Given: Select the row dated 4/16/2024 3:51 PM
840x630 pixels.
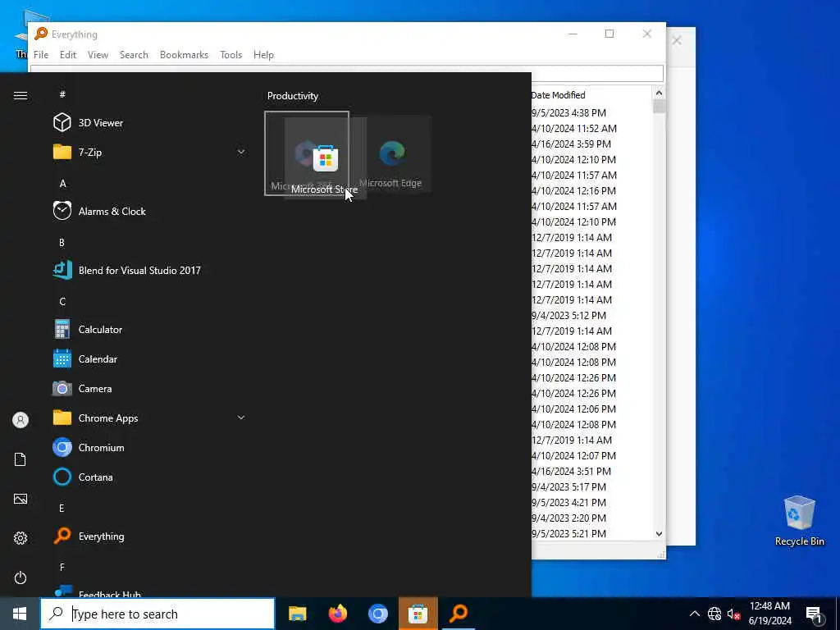Looking at the screenshot, I should pyautogui.click(x=571, y=472).
